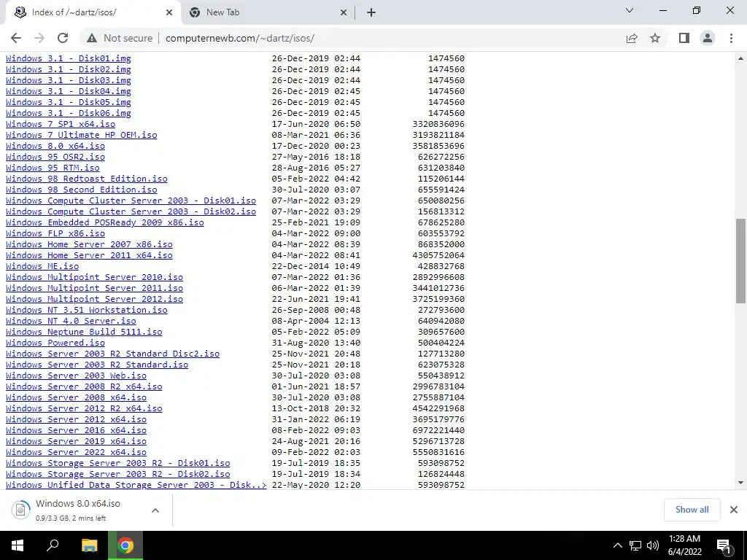The image size is (747, 560).
Task: Click the Chrome taskbar icon
Action: (x=125, y=545)
